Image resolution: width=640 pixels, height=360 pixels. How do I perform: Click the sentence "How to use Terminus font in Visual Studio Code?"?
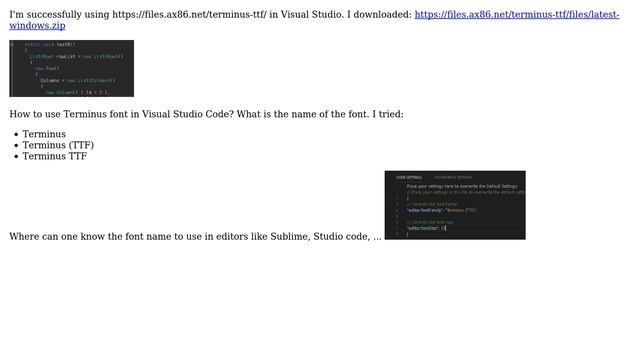(x=122, y=114)
